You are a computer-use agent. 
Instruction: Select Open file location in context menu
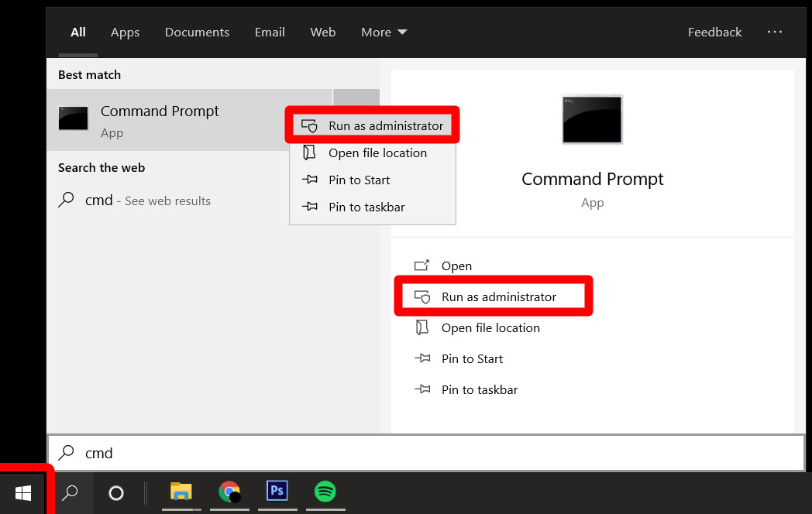tap(377, 153)
